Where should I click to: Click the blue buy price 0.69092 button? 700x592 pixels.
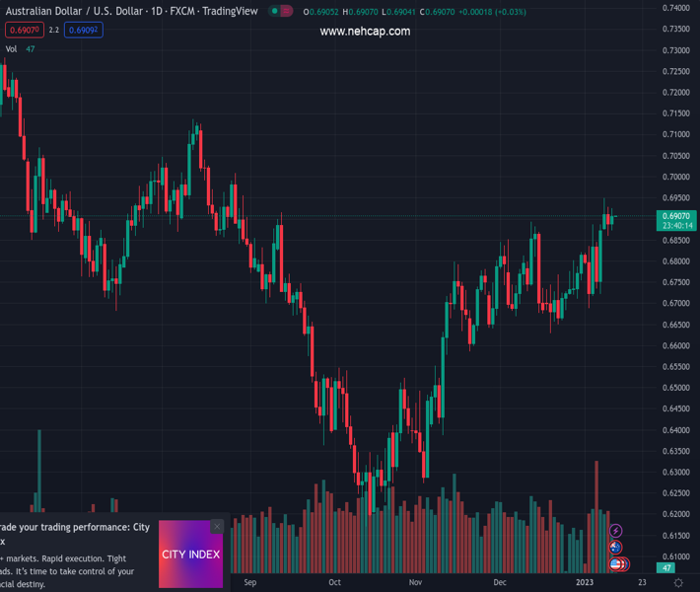[84, 30]
